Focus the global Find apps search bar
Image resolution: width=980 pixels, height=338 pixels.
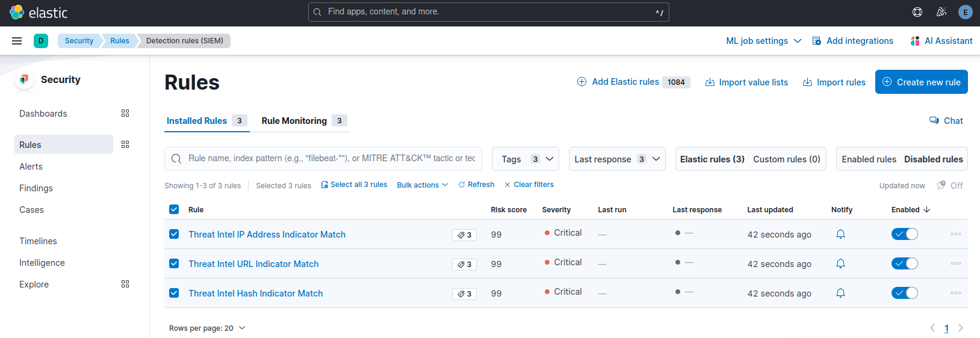tap(489, 12)
